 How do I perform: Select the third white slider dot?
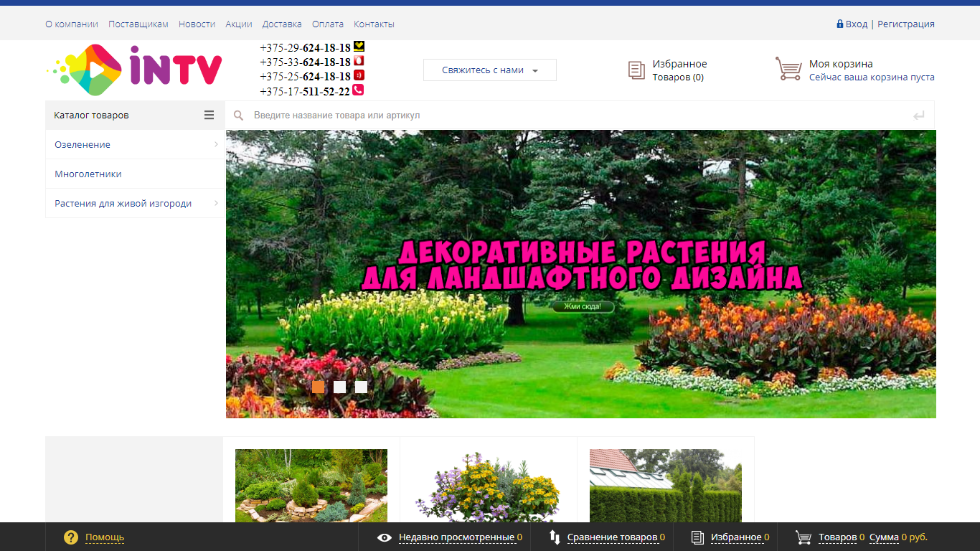tap(362, 387)
